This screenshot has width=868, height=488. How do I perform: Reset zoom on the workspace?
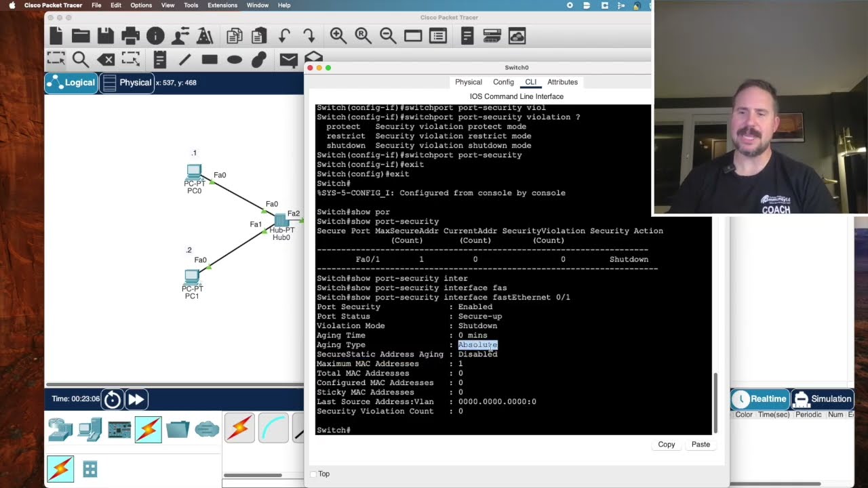point(363,36)
